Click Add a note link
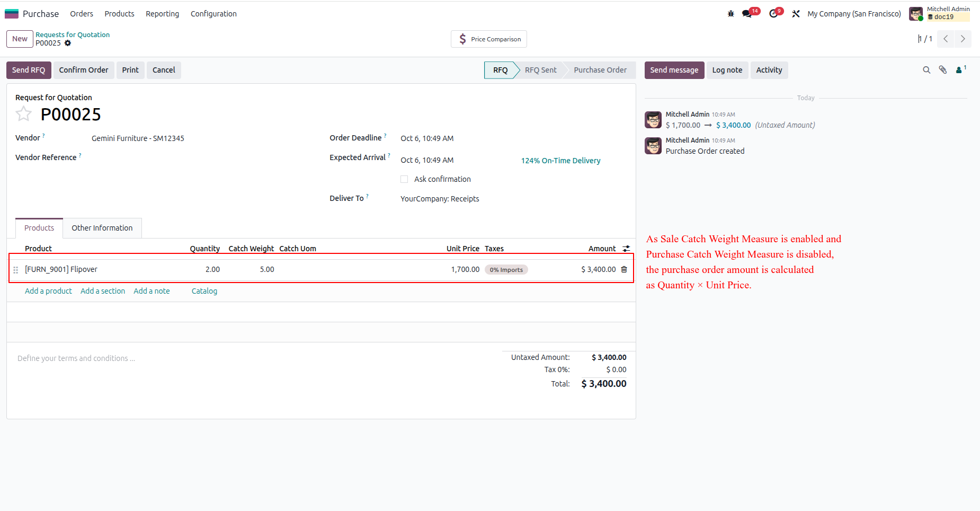The width and height of the screenshot is (980, 511). [x=152, y=291]
